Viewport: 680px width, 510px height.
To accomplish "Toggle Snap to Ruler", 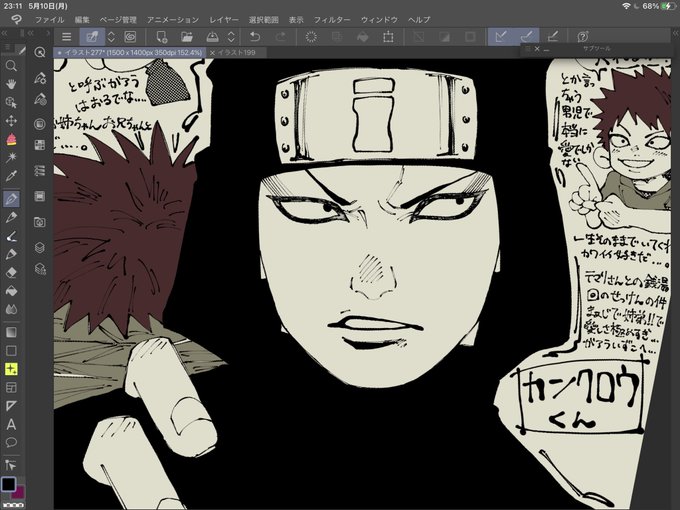I will pos(500,37).
